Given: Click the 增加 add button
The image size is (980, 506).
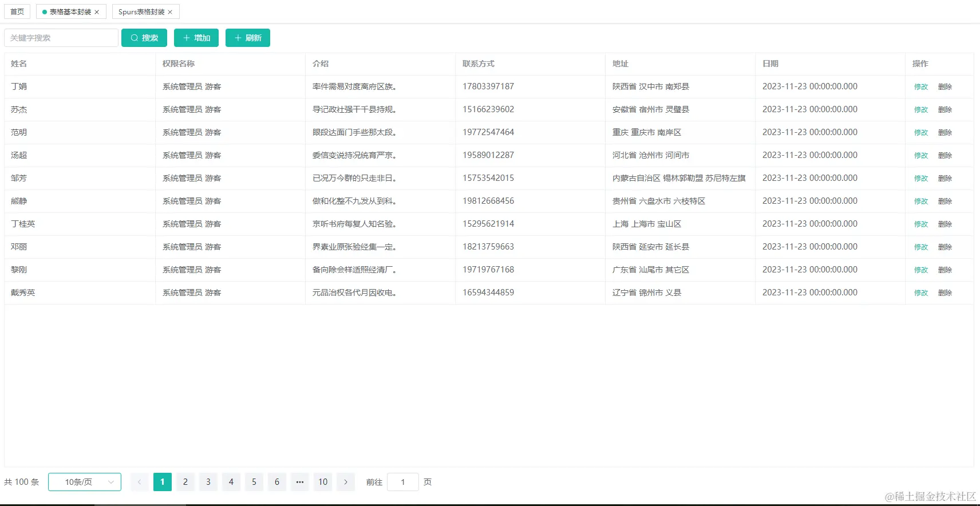Looking at the screenshot, I should point(196,38).
